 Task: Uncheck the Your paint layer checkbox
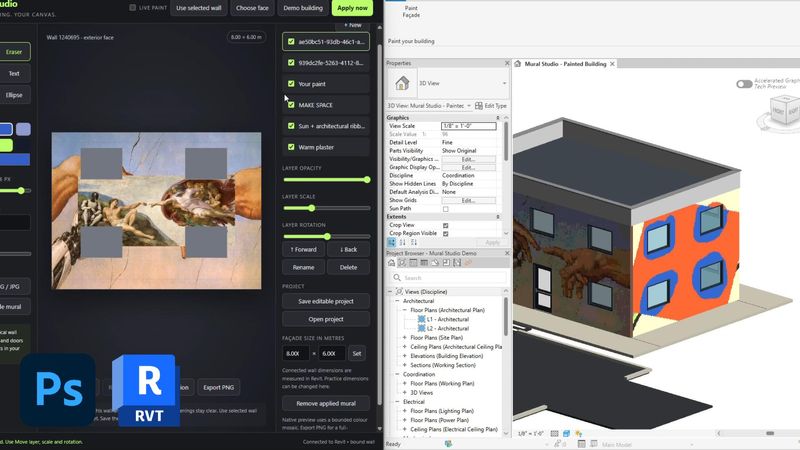tap(291, 84)
